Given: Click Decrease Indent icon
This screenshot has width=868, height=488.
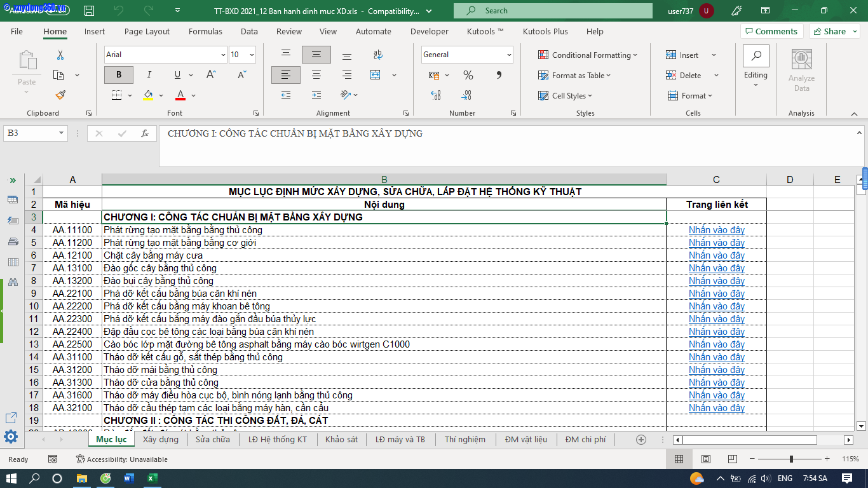Looking at the screenshot, I should [x=286, y=95].
